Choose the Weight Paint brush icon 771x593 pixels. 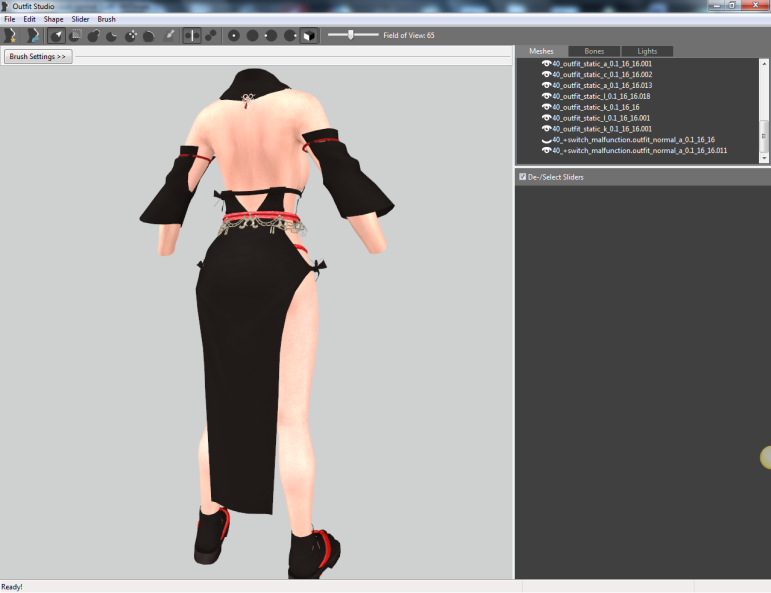(169, 35)
